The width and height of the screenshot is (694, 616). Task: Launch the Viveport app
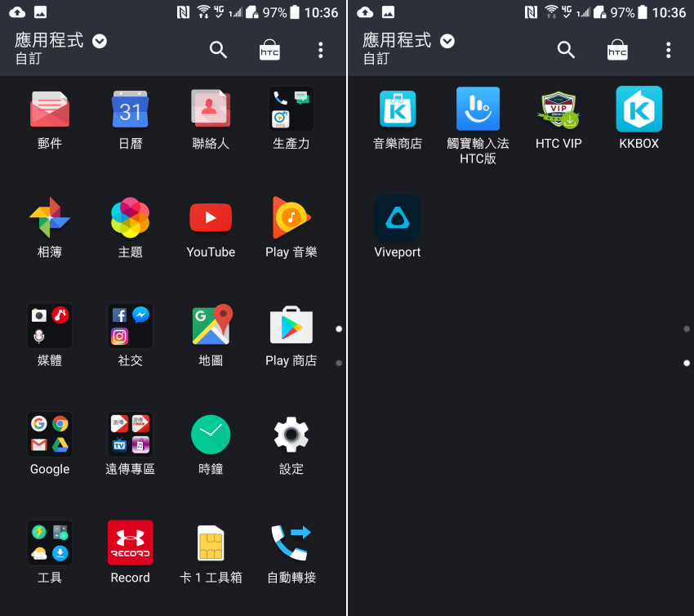click(398, 217)
